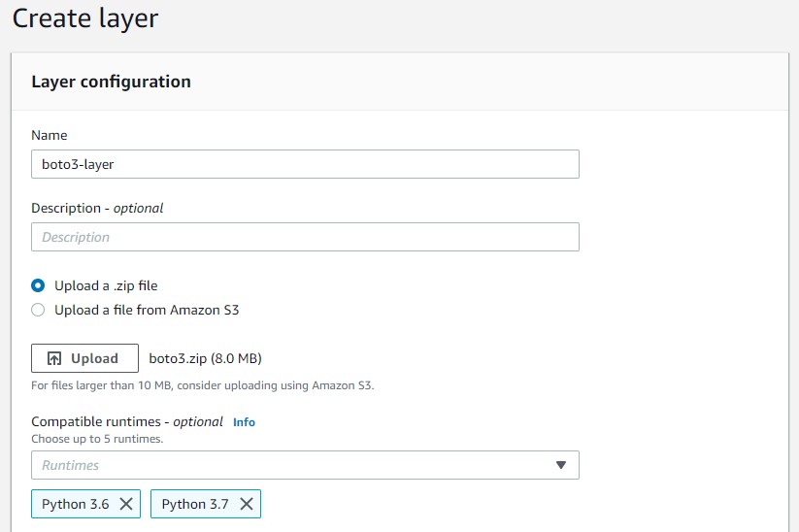This screenshot has height=532, width=799.
Task: Select Upload a file from Amazon S3
Action: click(38, 310)
